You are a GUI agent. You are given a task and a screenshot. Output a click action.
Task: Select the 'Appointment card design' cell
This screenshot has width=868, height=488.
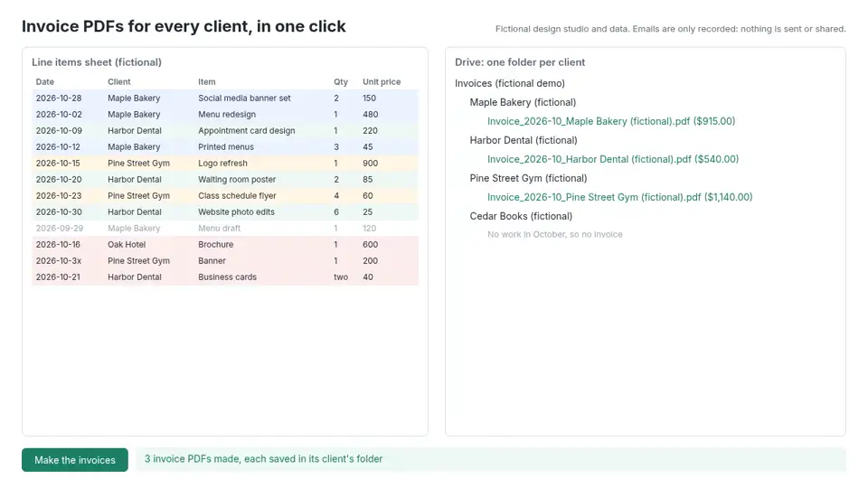point(246,130)
